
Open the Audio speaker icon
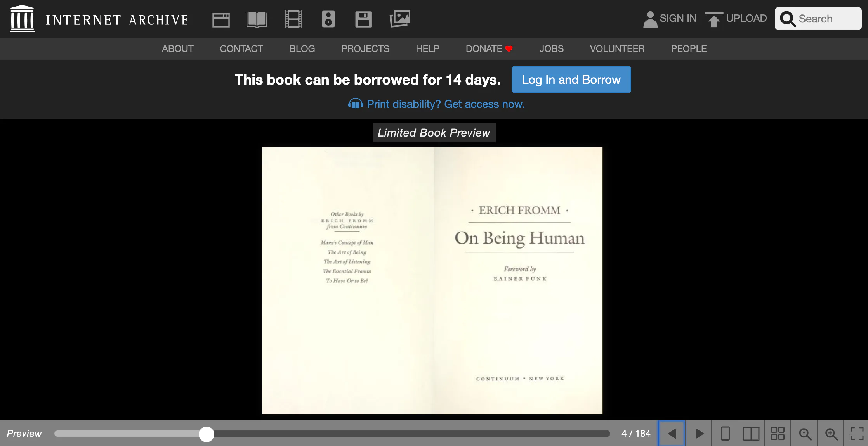click(x=328, y=19)
